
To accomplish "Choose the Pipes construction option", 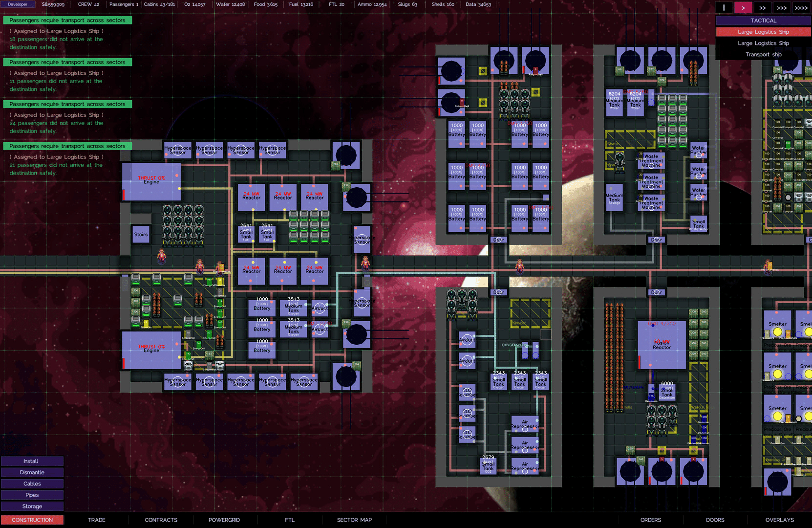I will [32, 495].
